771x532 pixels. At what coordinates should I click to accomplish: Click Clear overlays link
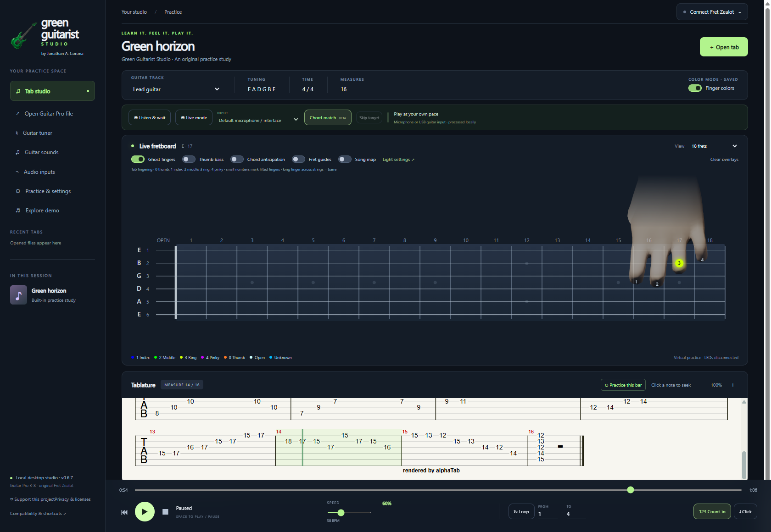(724, 160)
